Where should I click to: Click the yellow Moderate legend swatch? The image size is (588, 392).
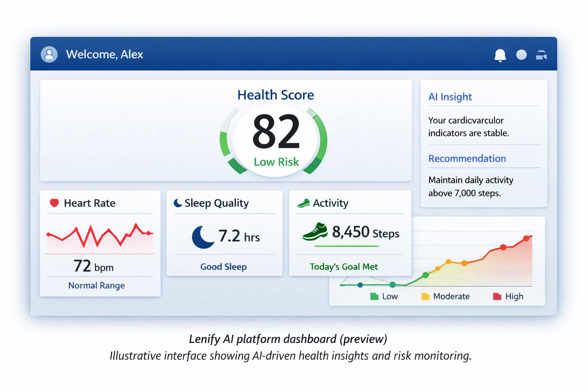pos(425,296)
